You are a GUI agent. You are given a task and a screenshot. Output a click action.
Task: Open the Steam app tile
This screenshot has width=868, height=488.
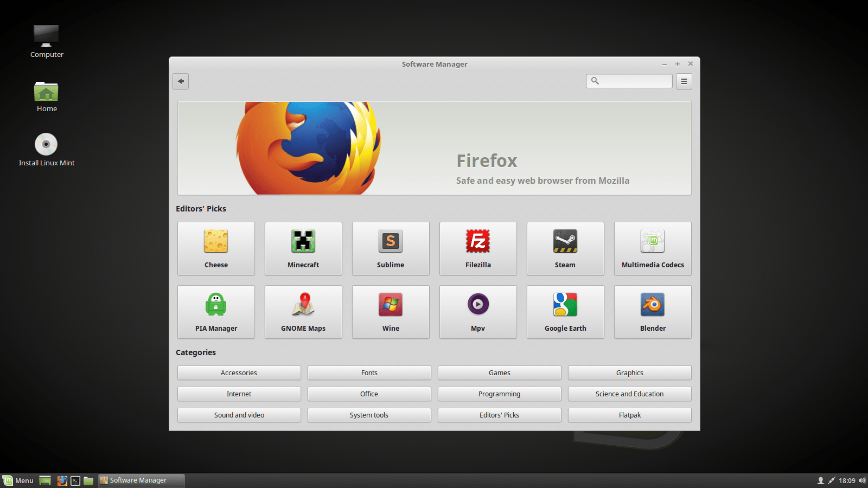(x=565, y=248)
